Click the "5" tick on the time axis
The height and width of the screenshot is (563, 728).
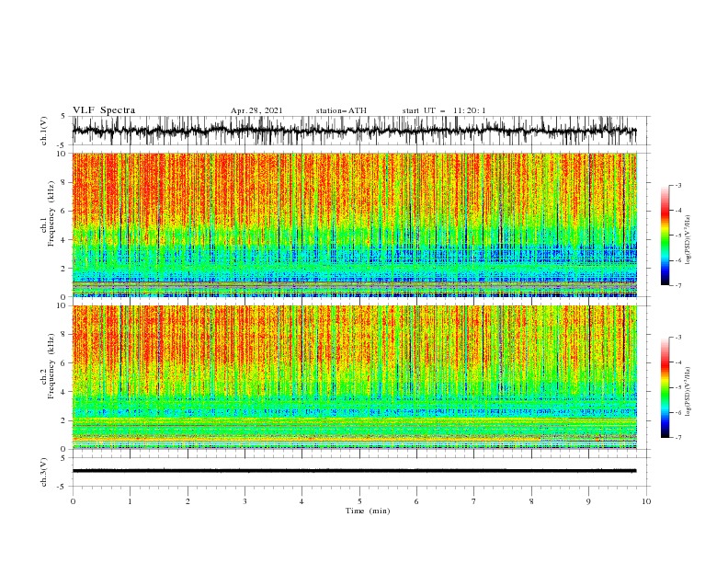[359, 501]
